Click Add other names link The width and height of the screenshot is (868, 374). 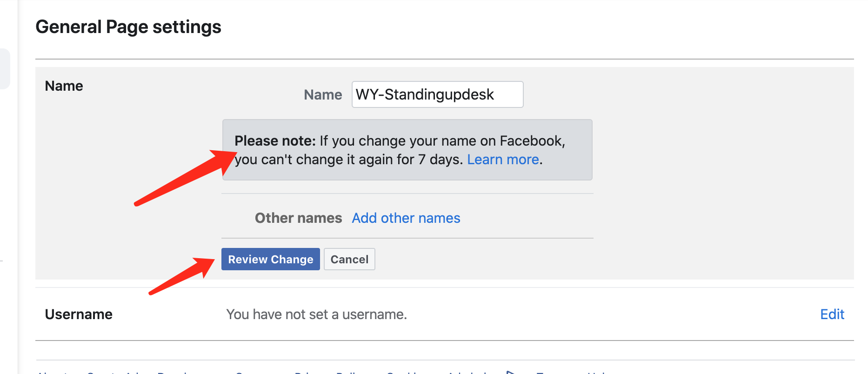click(406, 218)
